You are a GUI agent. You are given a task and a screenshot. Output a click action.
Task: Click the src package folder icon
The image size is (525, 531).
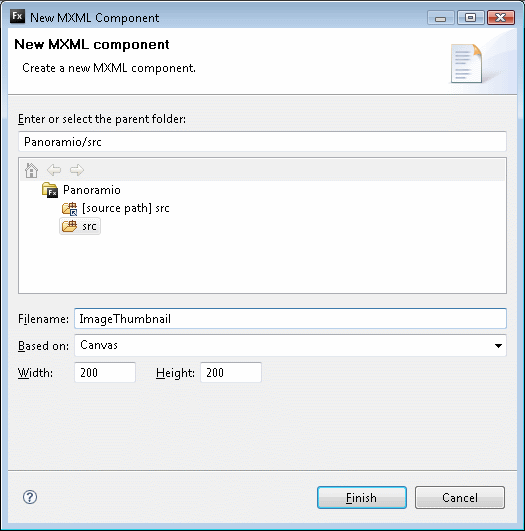[x=69, y=226]
